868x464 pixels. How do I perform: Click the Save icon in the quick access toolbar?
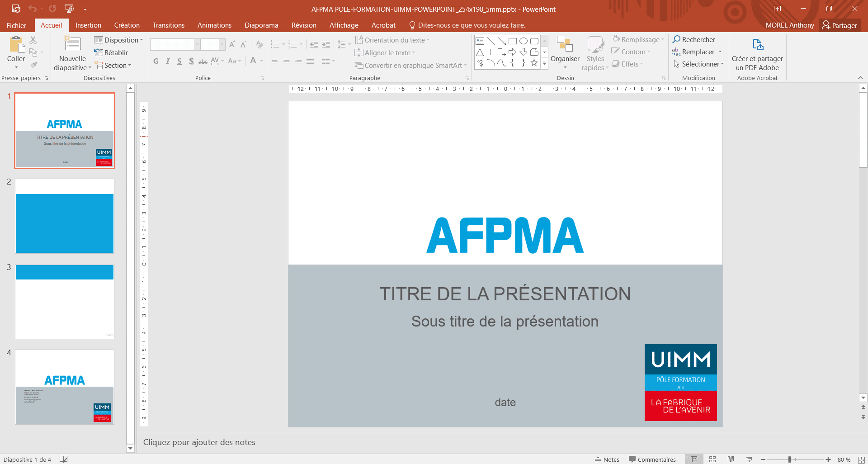[x=16, y=9]
